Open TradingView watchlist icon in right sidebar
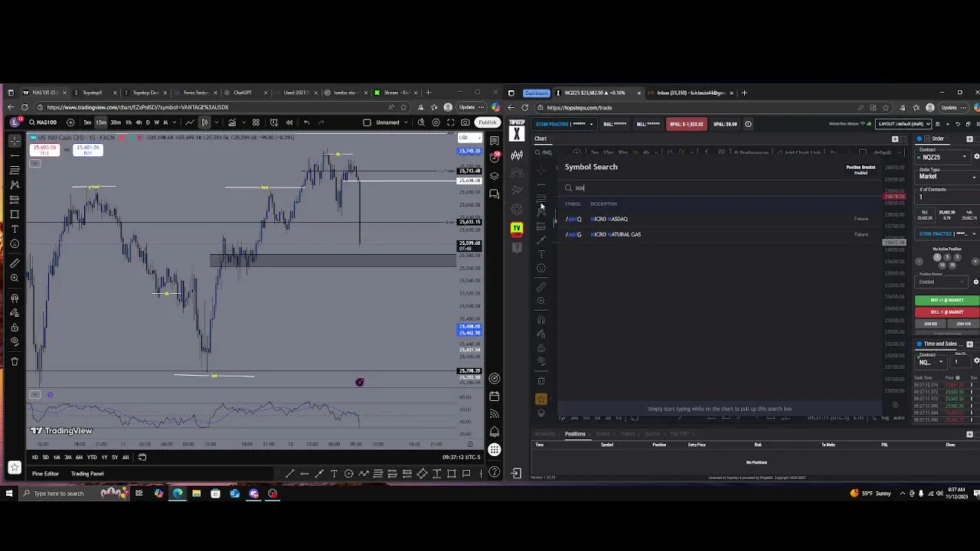Image resolution: width=980 pixels, height=551 pixels. [495, 141]
